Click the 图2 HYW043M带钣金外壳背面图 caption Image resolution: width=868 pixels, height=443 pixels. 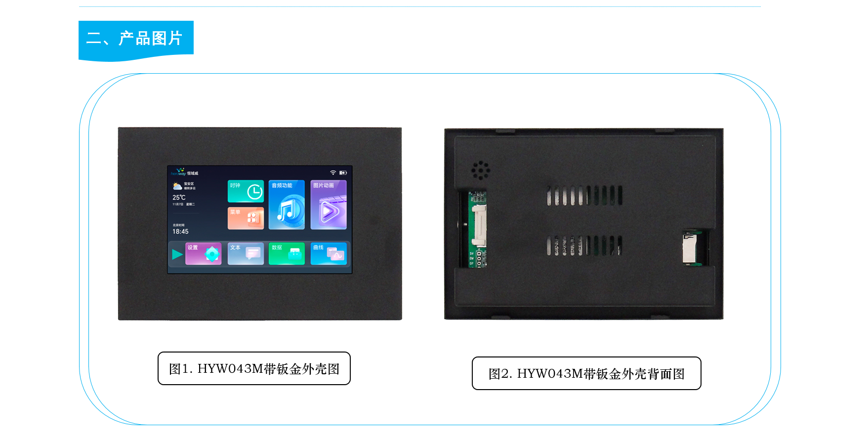click(x=586, y=373)
